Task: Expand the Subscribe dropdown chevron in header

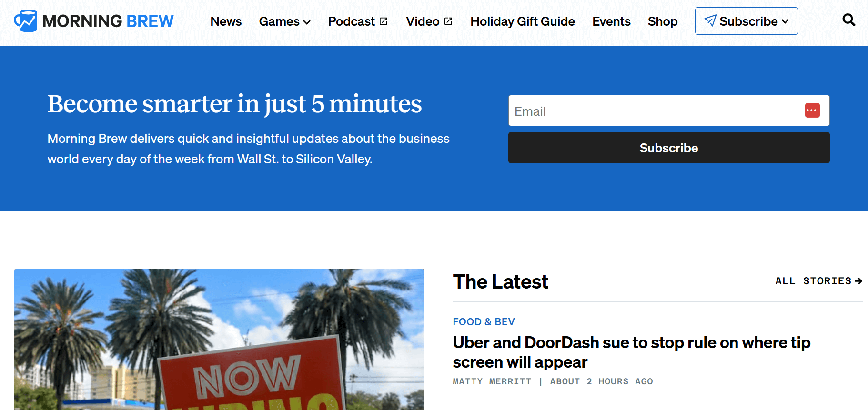Action: (785, 21)
